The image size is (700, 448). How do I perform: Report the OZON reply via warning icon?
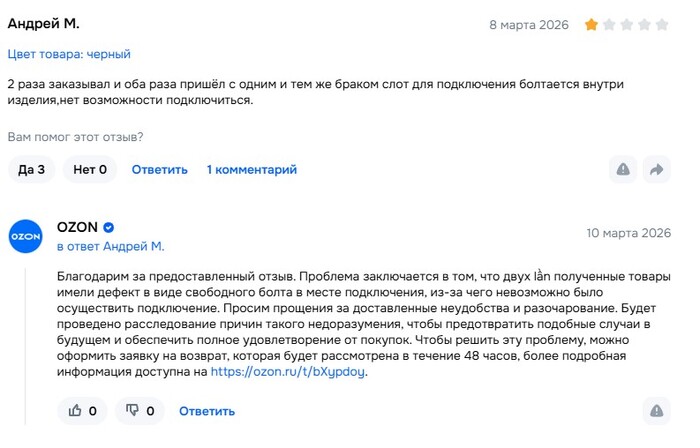(x=656, y=410)
